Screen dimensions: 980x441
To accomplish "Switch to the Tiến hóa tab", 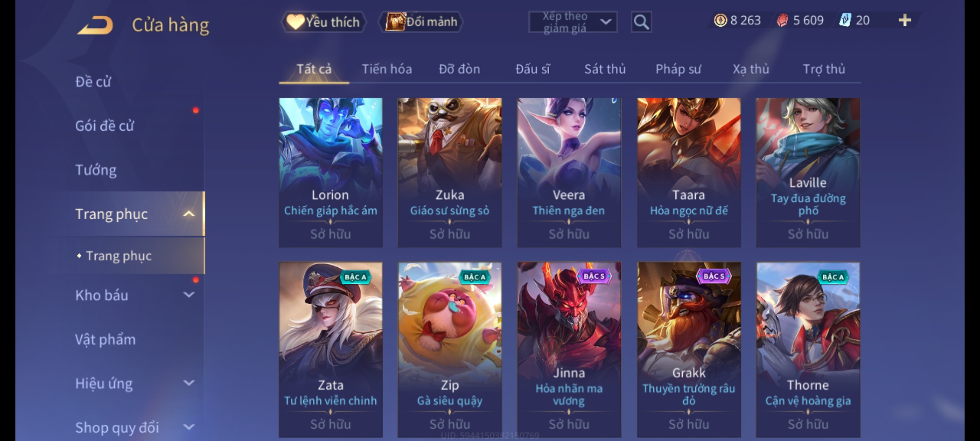I will (x=387, y=69).
